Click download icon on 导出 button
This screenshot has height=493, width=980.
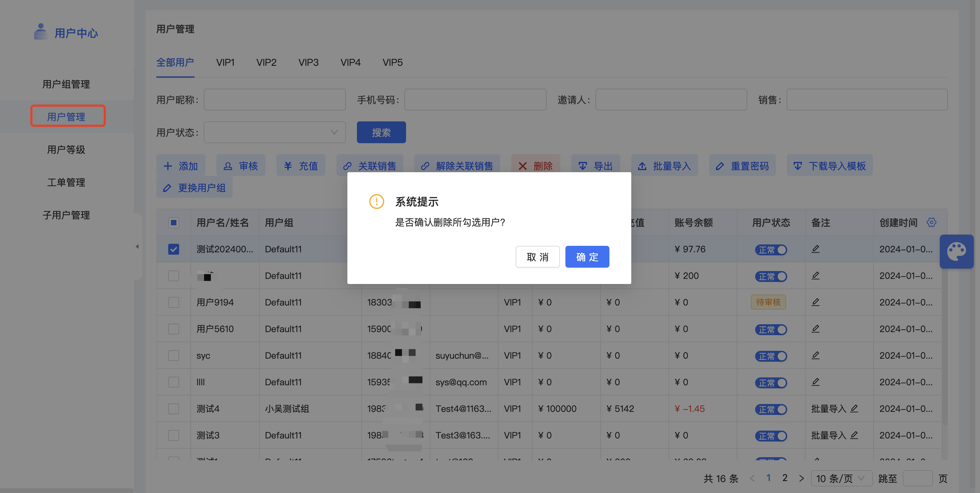[582, 166]
